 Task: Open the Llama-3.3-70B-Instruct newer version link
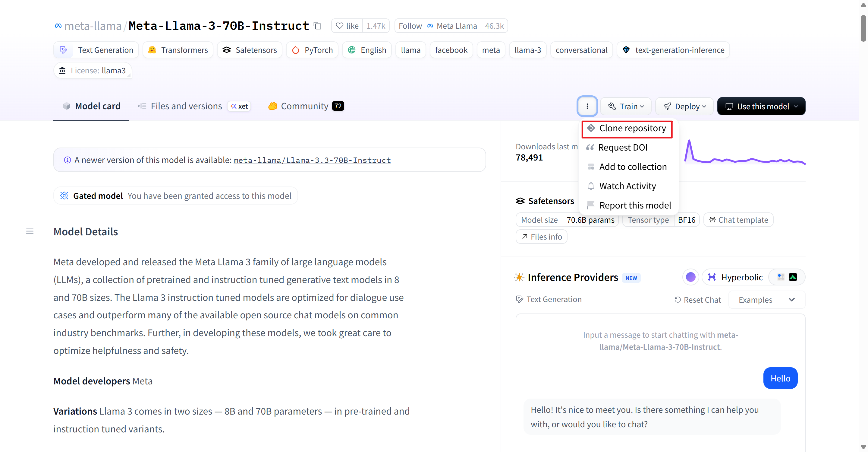(312, 160)
